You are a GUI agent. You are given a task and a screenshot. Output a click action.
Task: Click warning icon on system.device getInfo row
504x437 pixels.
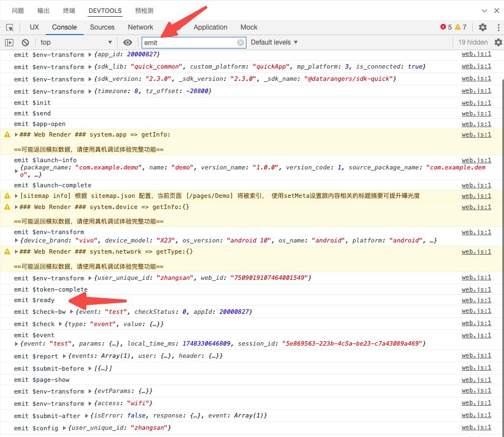[x=7, y=207]
